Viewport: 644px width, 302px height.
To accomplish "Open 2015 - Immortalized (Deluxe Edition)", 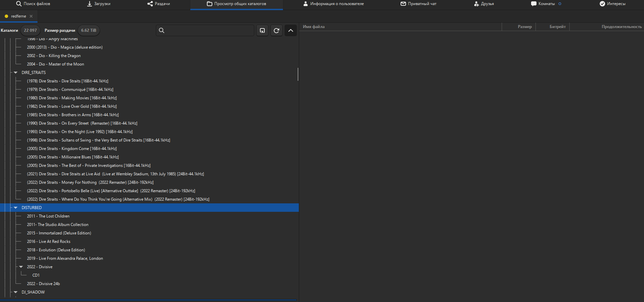I will point(59,233).
